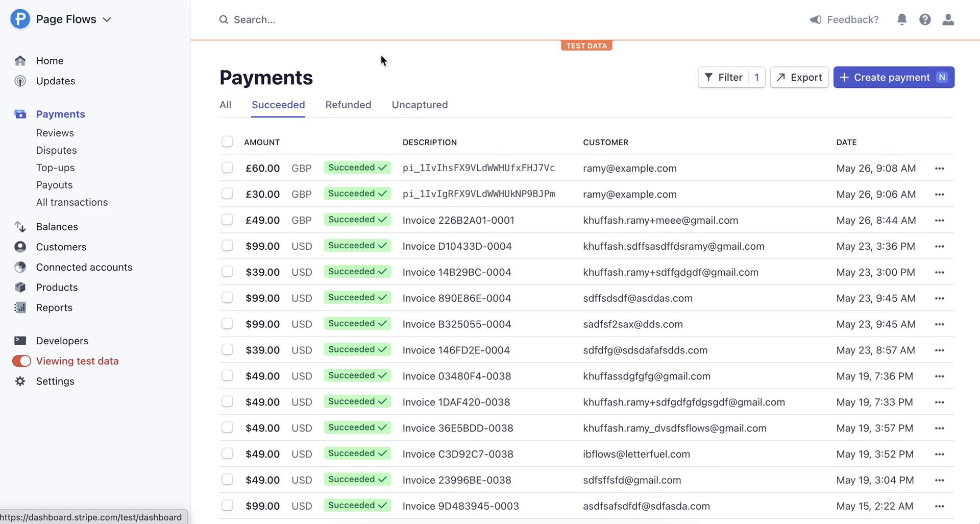
Task: Select the £60.00 payment checkbox
Action: [x=227, y=168]
